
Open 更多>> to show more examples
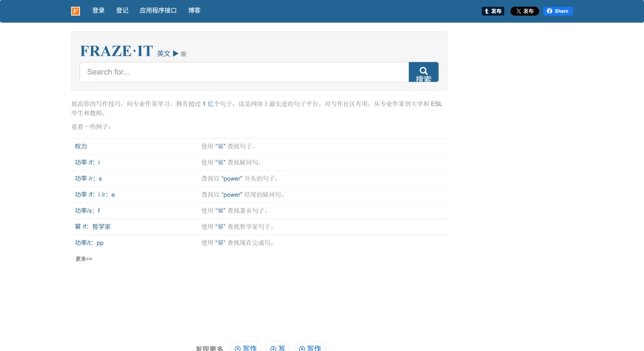(x=84, y=258)
